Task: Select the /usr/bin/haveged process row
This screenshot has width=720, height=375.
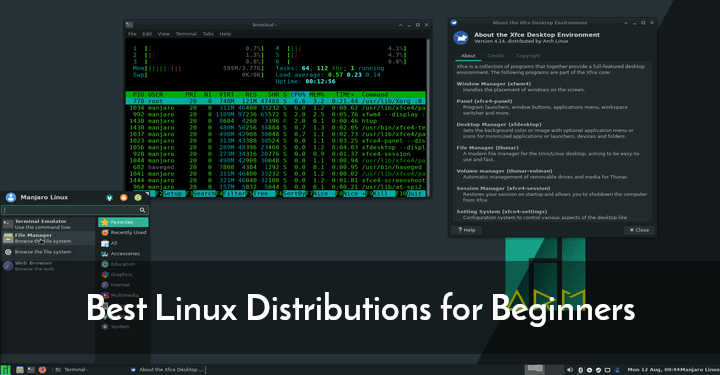Action: 276,168
